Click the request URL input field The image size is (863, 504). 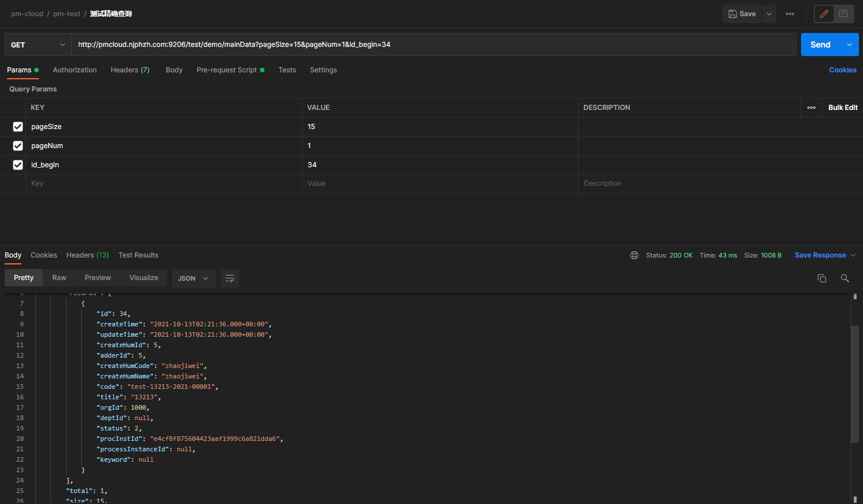433,45
